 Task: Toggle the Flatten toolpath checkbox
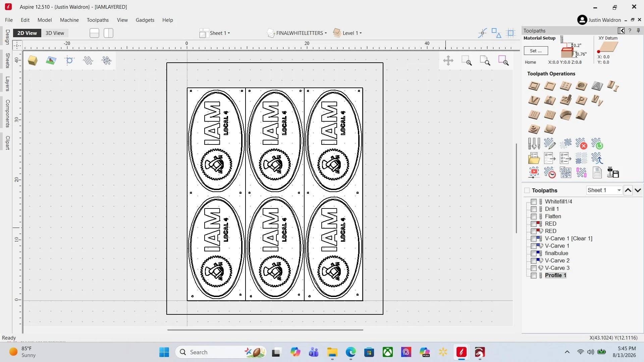pyautogui.click(x=534, y=216)
